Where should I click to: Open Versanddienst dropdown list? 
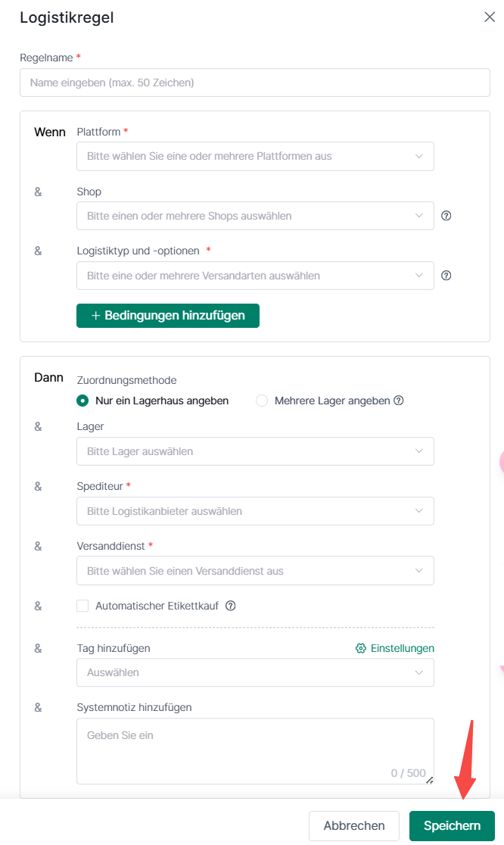255,571
